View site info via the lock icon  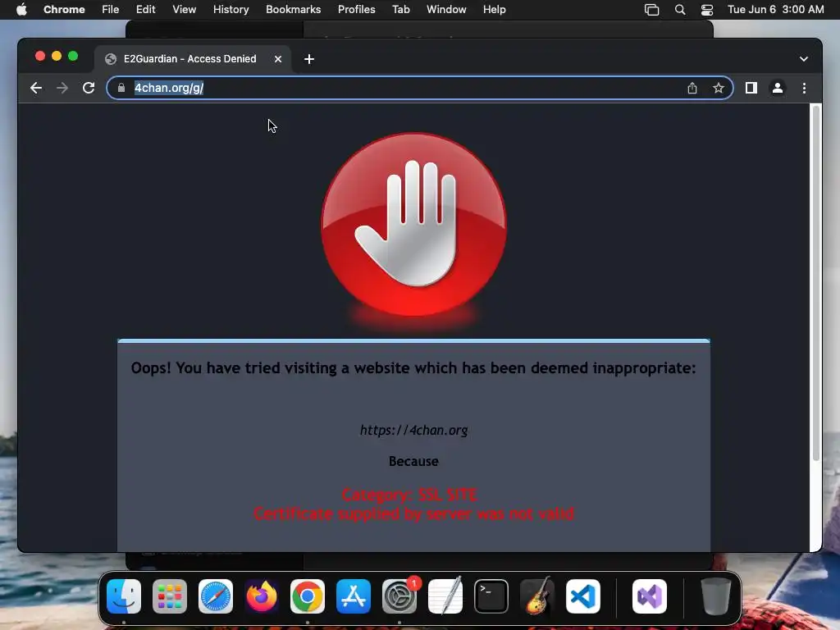(121, 88)
